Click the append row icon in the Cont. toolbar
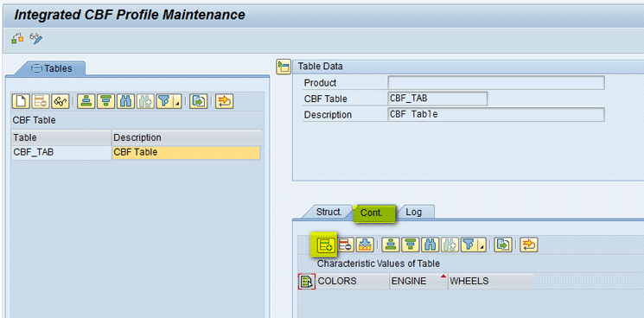 pyautogui.click(x=327, y=245)
